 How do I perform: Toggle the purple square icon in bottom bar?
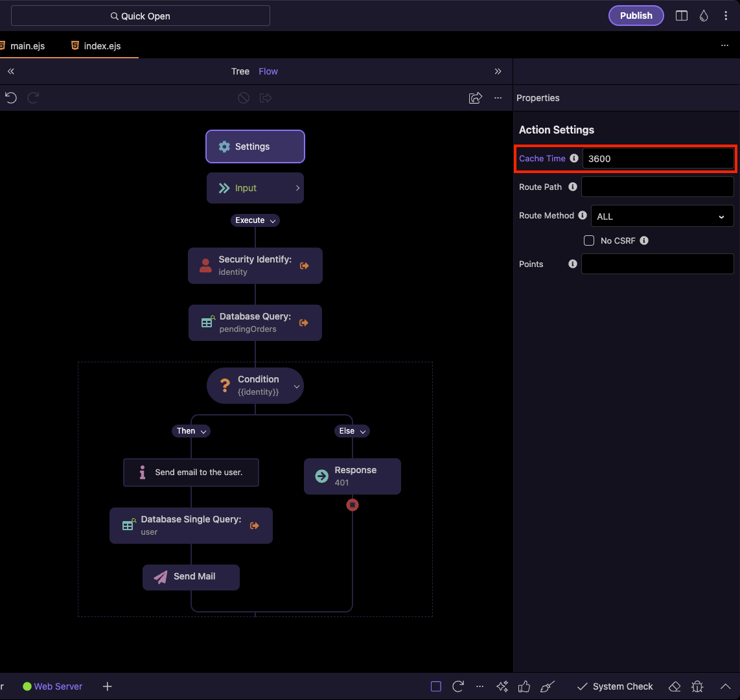436,686
